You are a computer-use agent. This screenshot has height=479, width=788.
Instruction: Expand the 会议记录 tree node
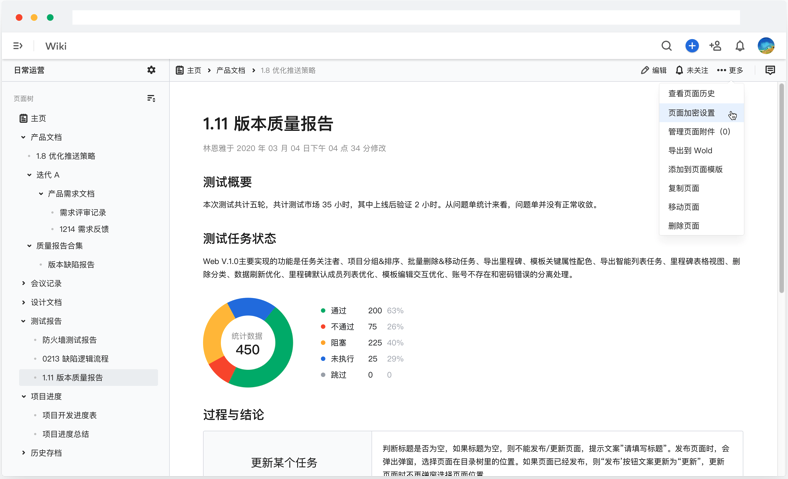23,283
